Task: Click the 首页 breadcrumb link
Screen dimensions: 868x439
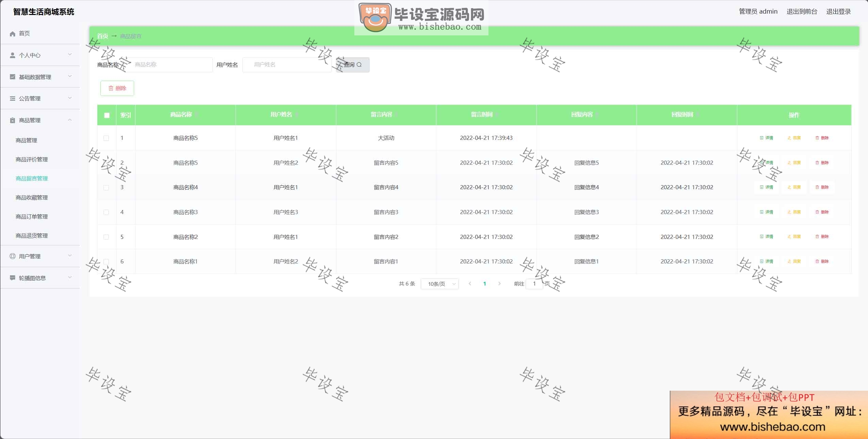Action: pos(102,36)
